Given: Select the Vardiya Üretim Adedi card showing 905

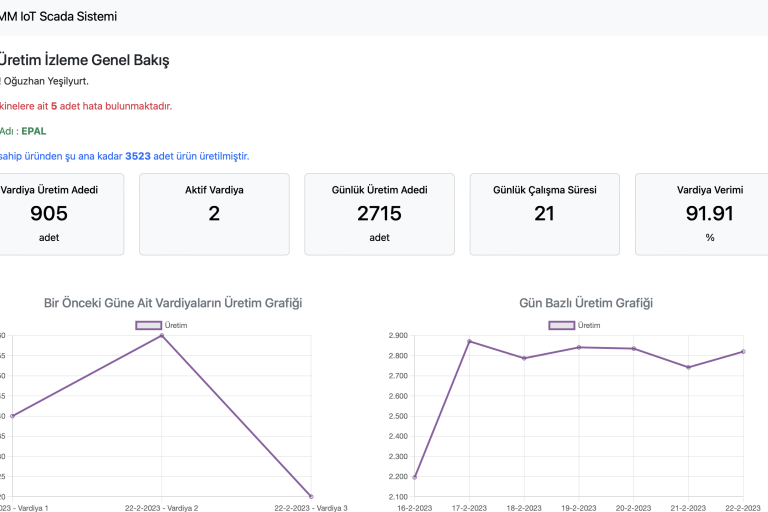Looking at the screenshot, I should click(x=50, y=213).
